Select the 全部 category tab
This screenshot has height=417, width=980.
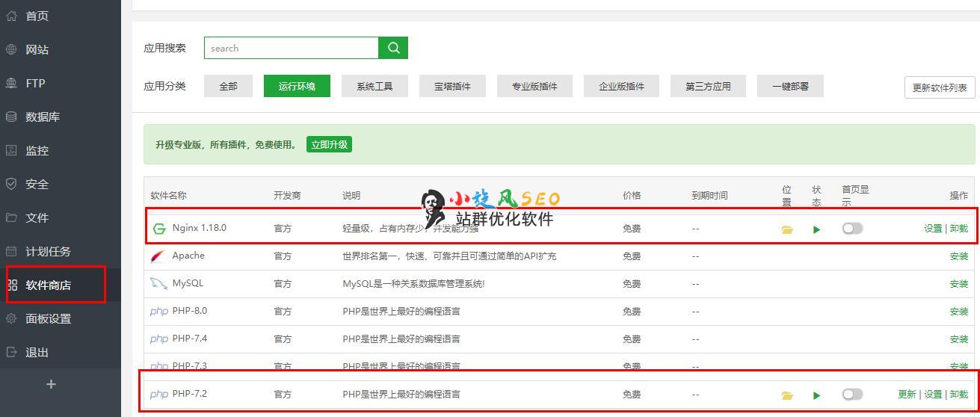pyautogui.click(x=228, y=86)
